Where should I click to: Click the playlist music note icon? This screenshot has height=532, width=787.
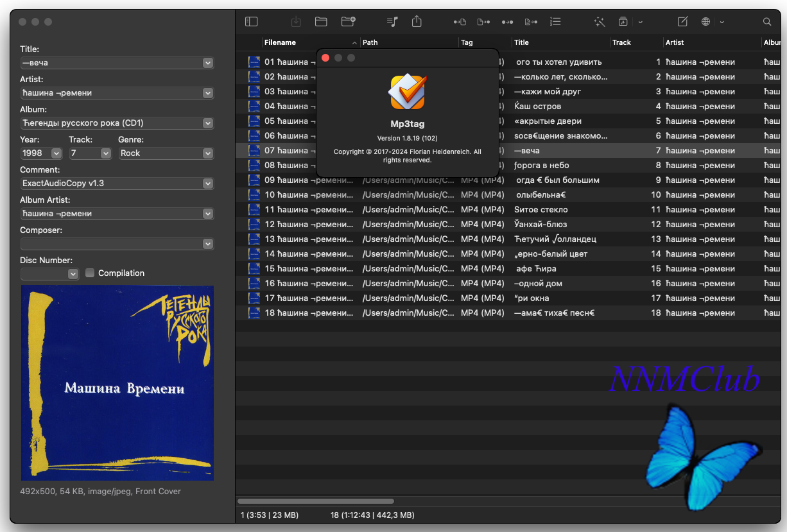pos(393,22)
